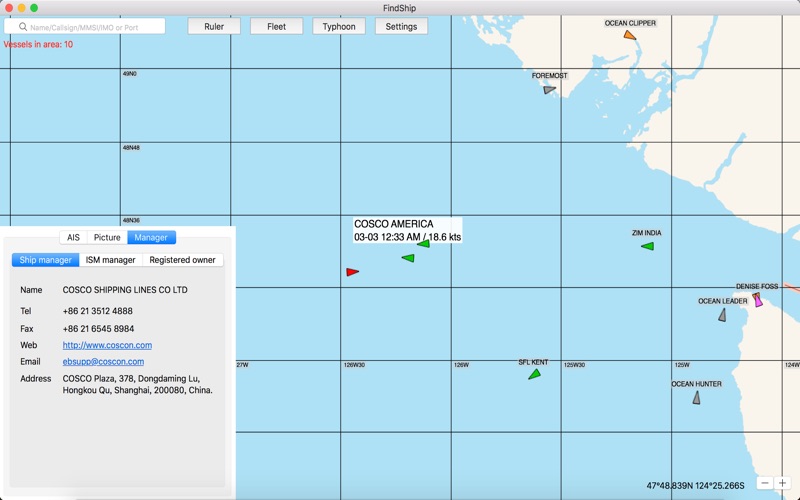Click the OCEAN HUNTER vessel name label

(696, 384)
